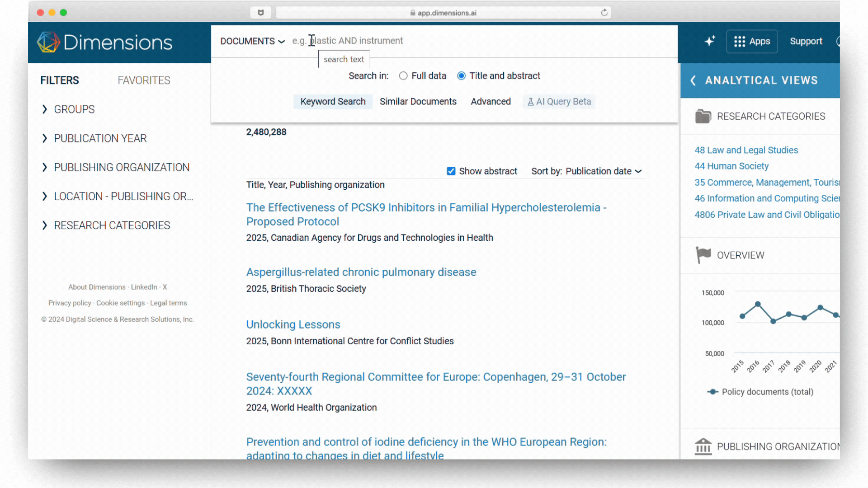Switch to Similar Documents search mode
Image resolution: width=868 pixels, height=488 pixels.
pyautogui.click(x=418, y=102)
